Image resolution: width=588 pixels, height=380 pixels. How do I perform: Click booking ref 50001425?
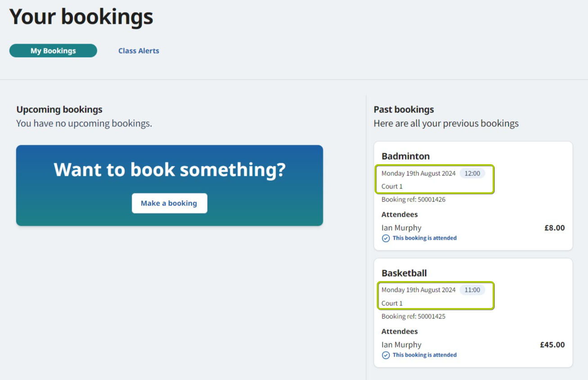point(413,316)
